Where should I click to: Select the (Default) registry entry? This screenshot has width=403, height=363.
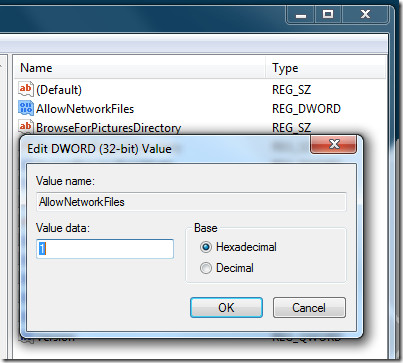click(59, 90)
